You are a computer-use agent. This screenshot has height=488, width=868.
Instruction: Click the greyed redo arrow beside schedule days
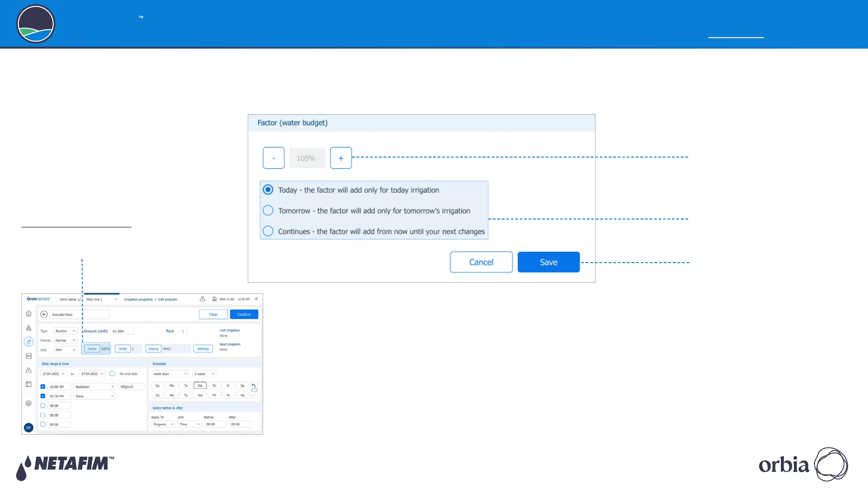tap(254, 395)
